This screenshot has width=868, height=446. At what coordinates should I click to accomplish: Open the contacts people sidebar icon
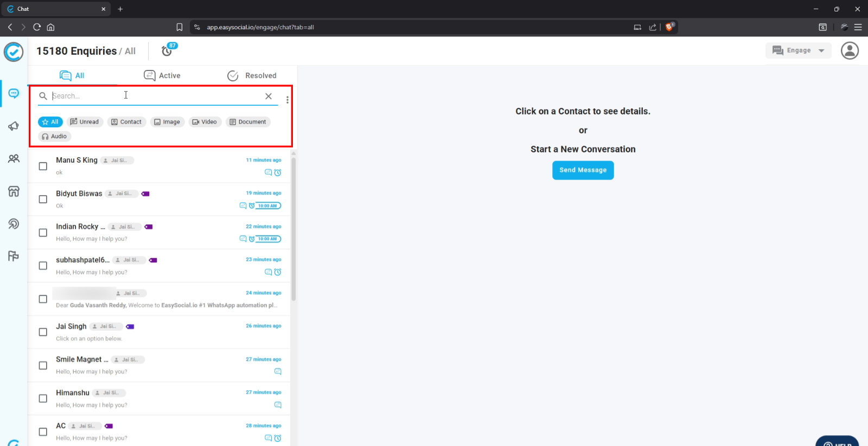point(14,159)
